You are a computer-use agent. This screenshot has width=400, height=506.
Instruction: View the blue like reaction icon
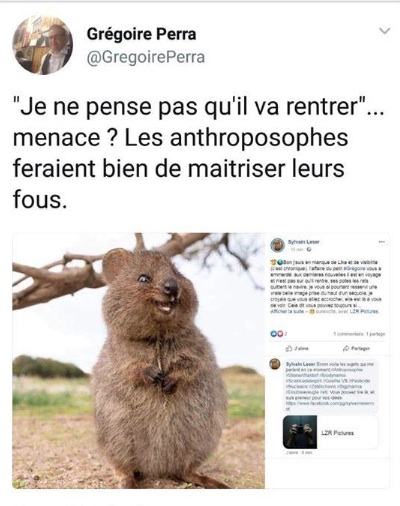[x=273, y=333]
